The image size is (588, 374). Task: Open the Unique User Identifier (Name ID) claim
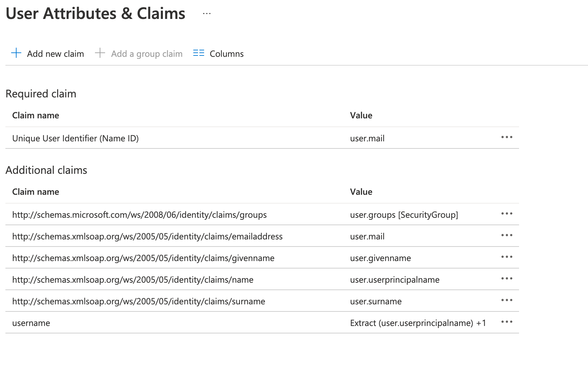point(75,138)
